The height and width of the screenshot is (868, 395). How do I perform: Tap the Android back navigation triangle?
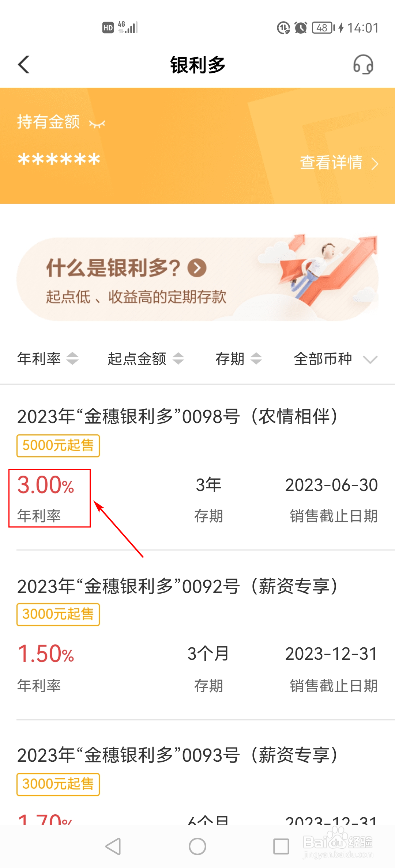(x=113, y=846)
